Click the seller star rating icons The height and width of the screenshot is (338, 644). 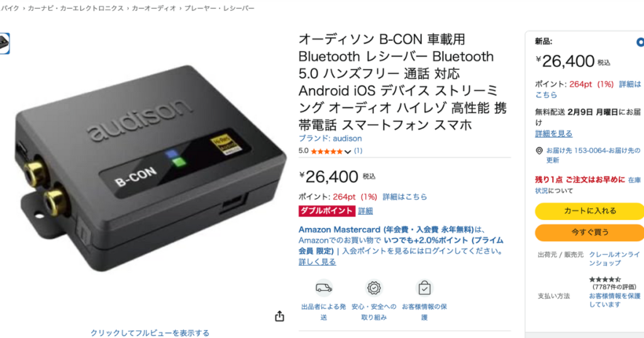pyautogui.click(x=604, y=280)
